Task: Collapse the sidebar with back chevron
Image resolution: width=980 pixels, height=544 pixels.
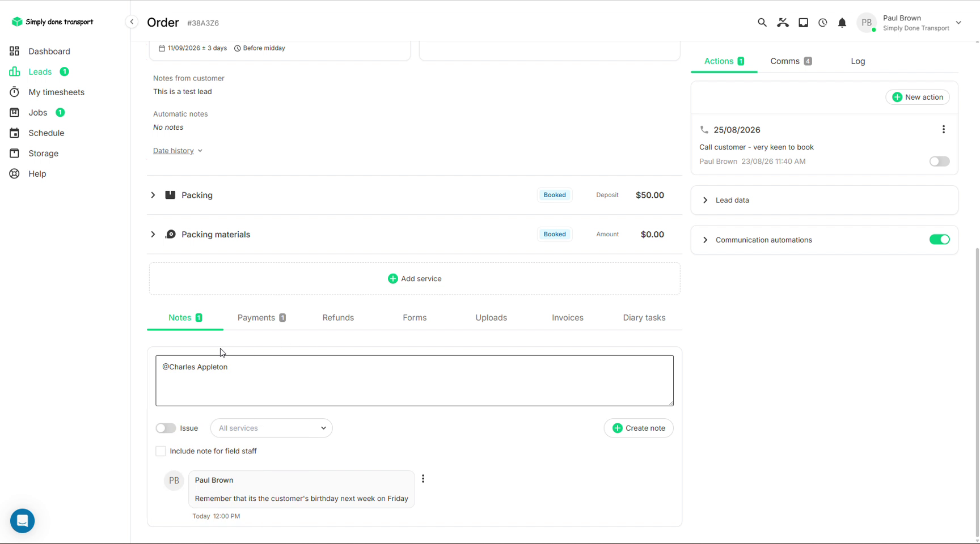Action: (x=132, y=22)
